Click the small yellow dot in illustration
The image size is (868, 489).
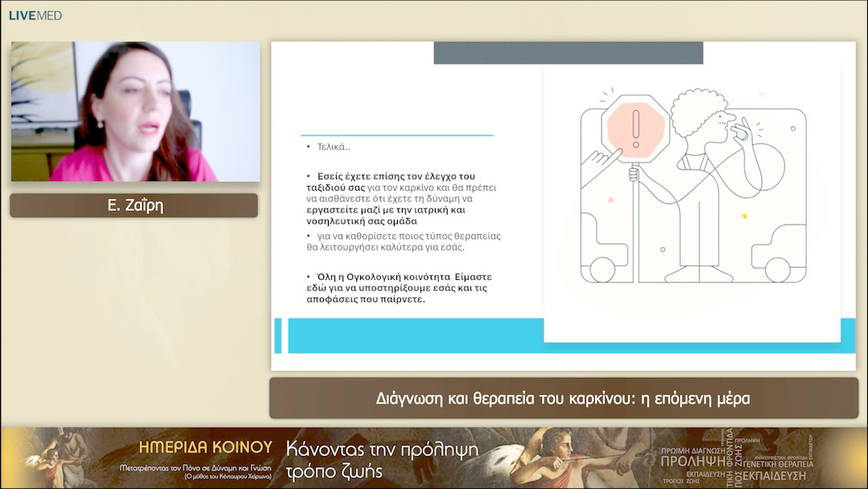pyautogui.click(x=745, y=216)
